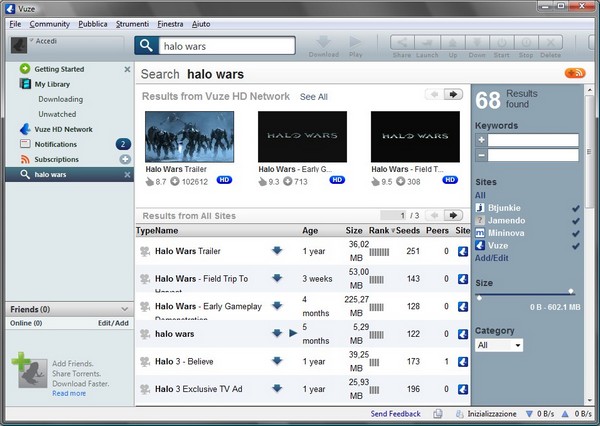Click the exclude keyword minus icon
Image resolution: width=600 pixels, height=426 pixels.
click(481, 155)
